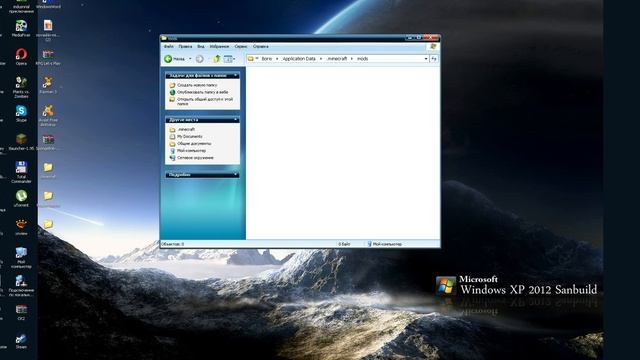The image size is (640, 360).
Task: Expand the address bar dropdown arrow
Action: [x=426, y=59]
